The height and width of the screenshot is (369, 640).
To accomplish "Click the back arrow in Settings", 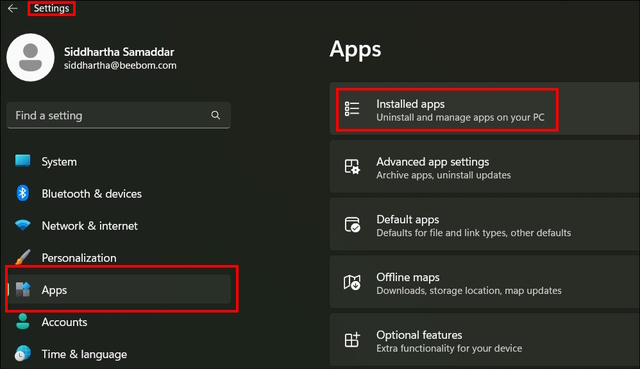I will coord(13,8).
